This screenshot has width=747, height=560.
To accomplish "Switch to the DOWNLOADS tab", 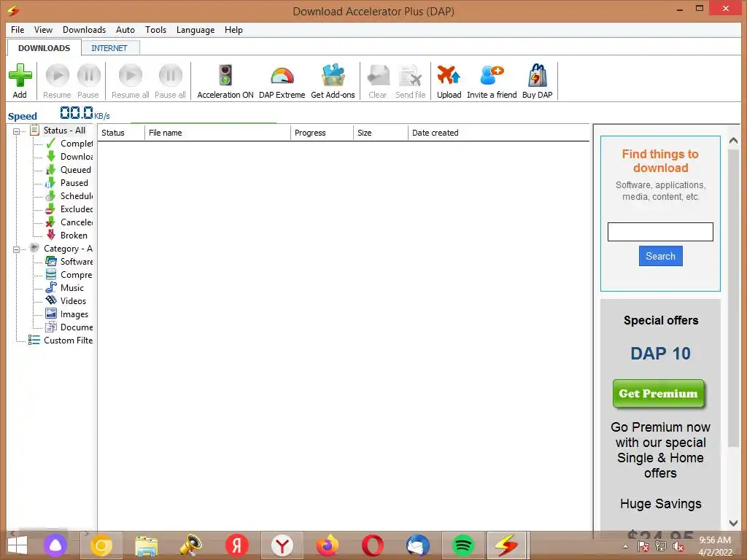I will pos(44,48).
